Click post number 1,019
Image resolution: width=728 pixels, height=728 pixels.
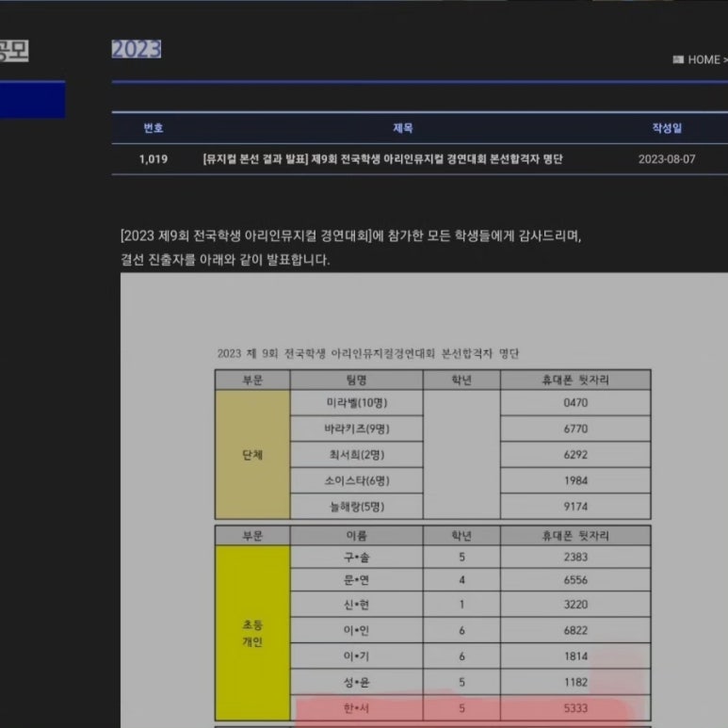154,159
